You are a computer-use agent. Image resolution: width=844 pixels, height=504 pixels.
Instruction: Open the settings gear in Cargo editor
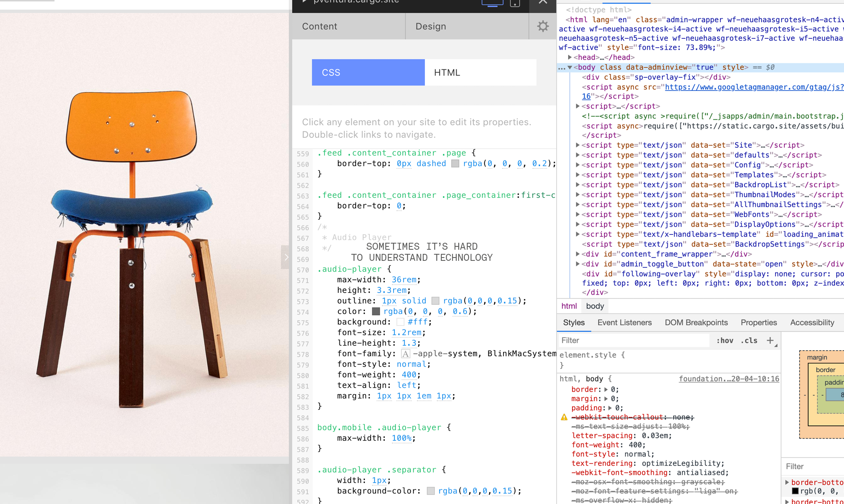click(543, 26)
